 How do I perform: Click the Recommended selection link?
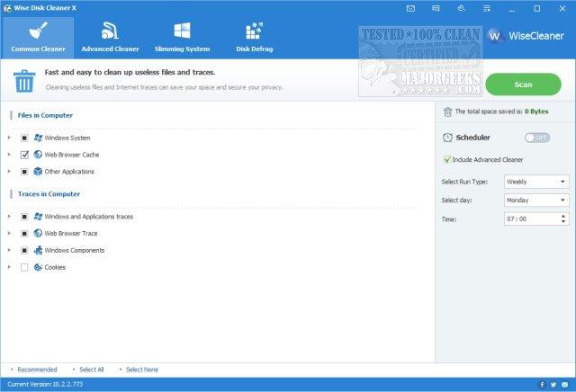(x=37, y=370)
